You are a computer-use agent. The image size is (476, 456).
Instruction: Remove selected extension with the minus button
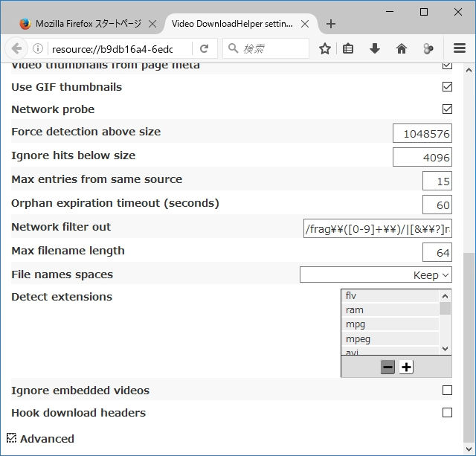coord(387,367)
